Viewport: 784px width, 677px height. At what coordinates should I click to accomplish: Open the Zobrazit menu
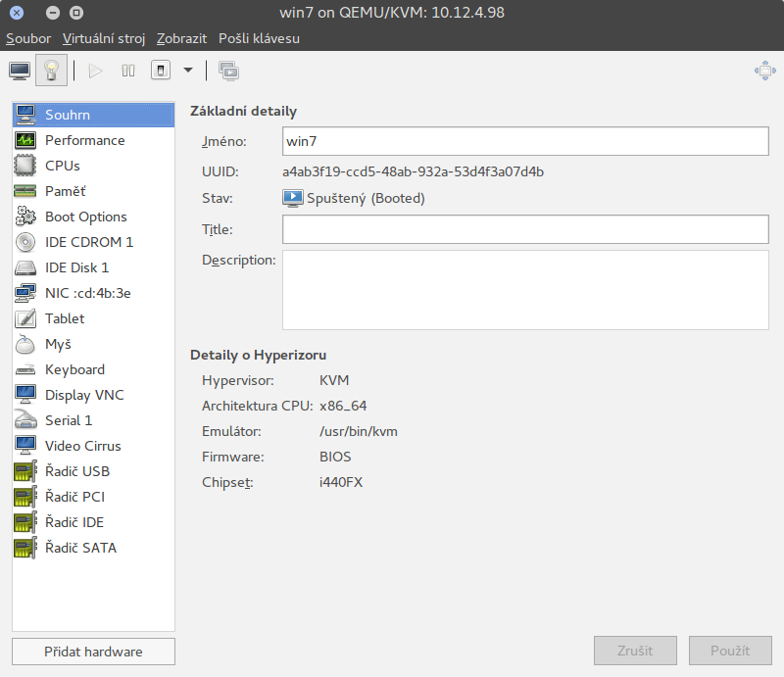181,38
